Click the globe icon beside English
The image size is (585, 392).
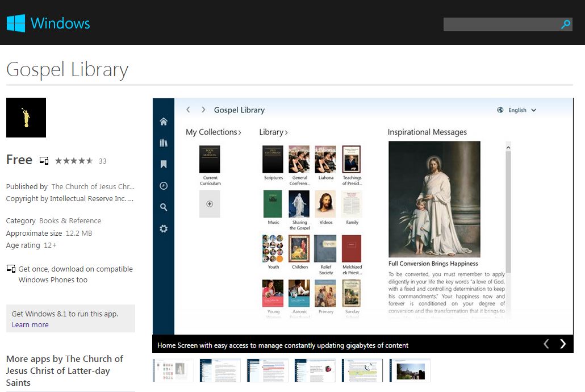[500, 110]
